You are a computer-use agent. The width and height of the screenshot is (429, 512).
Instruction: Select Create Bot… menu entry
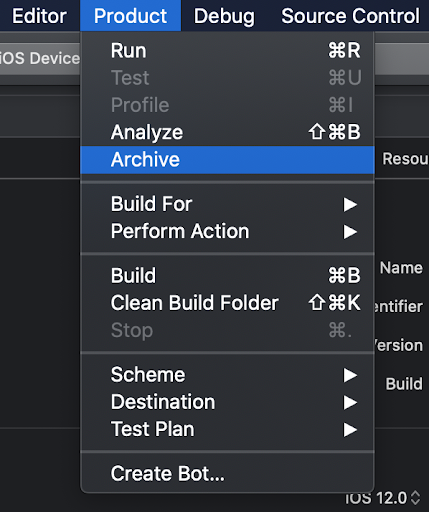[227, 474]
